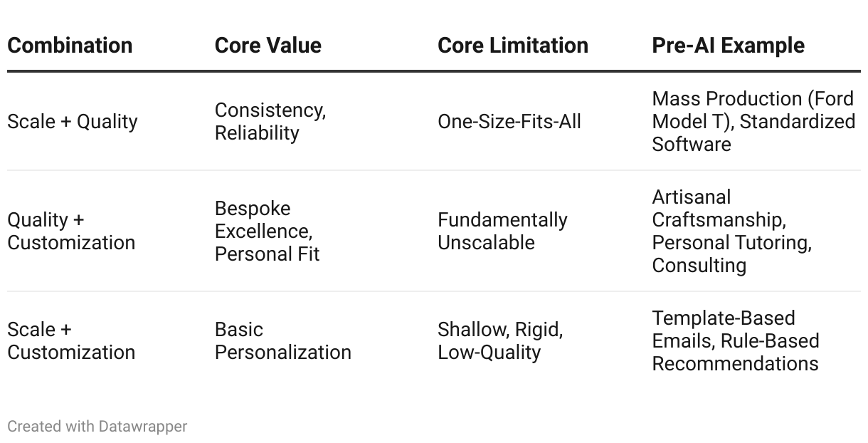Click the Bespoke Excellence, Personal Fit cell
Viewport: 868px width, 443px height.
click(x=267, y=231)
